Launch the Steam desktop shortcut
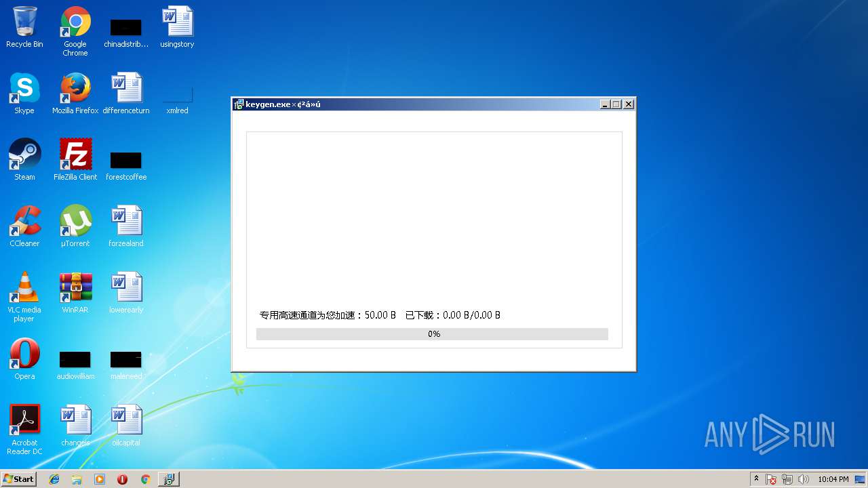Screen dimensions: 868x488 (x=24, y=160)
